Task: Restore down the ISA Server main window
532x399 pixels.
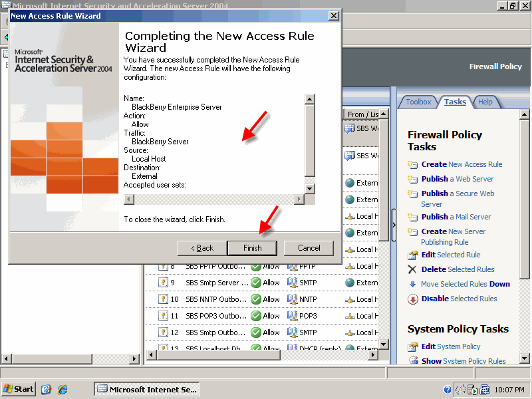Action: (513, 5)
